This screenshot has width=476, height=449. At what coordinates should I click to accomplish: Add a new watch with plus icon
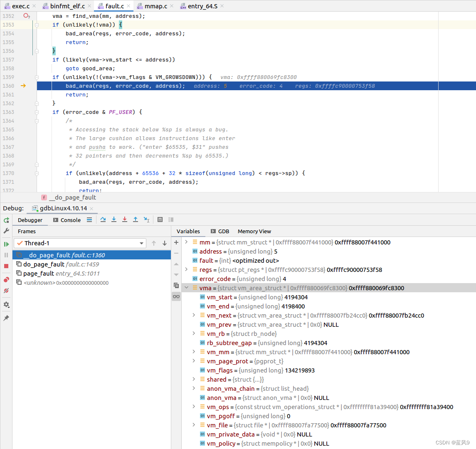[x=176, y=242]
